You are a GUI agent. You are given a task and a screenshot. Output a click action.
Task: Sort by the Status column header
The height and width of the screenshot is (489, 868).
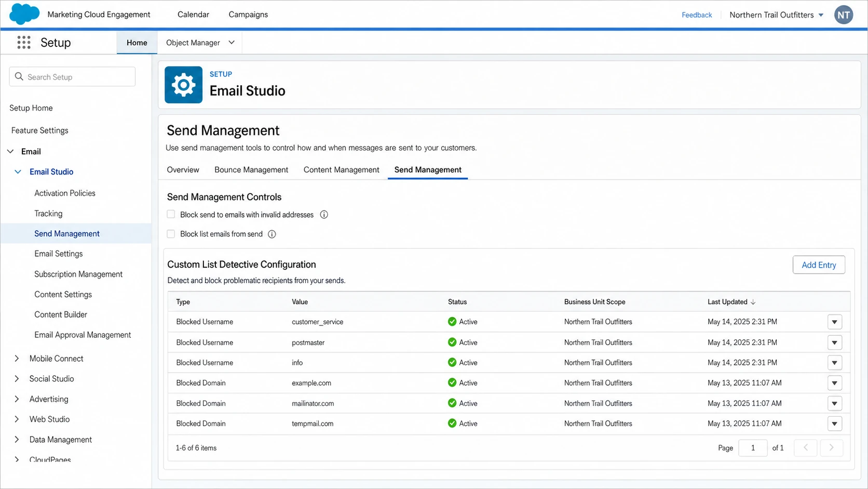(457, 302)
